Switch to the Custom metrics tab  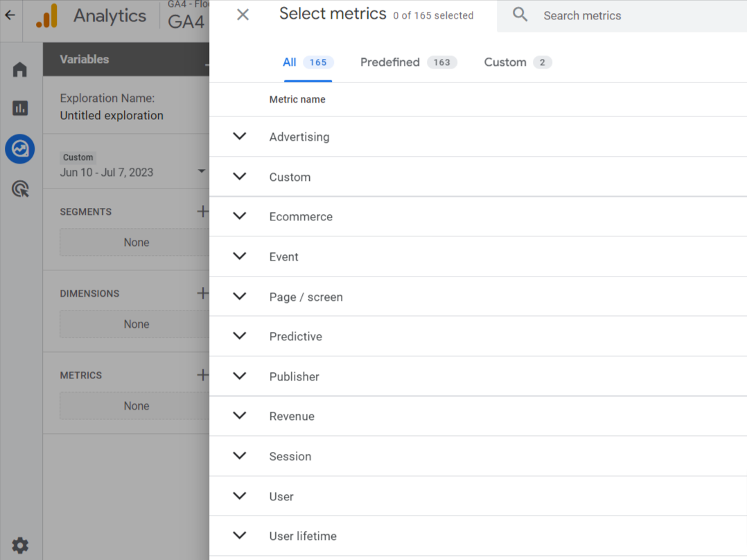[506, 62]
